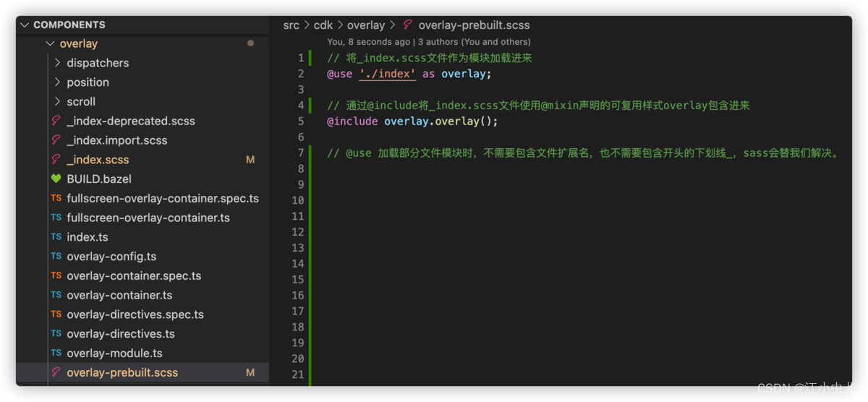Open overlay-directives.ts file
Screen dimensions: 868x402
click(121, 334)
